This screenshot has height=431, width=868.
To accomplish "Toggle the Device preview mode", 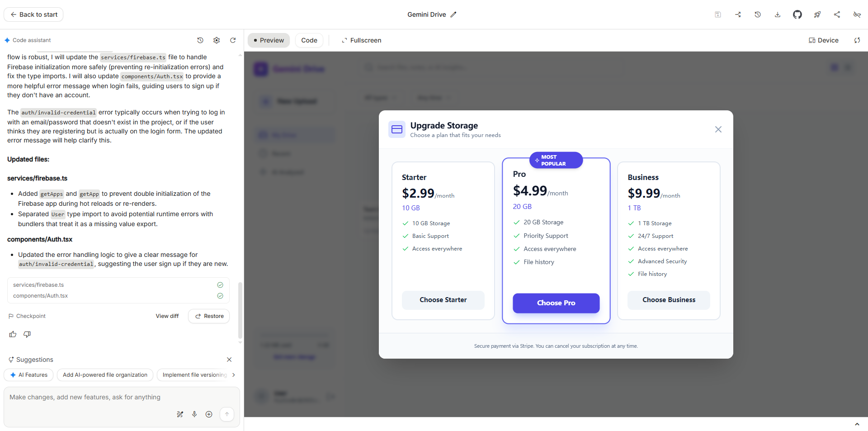I will (823, 40).
